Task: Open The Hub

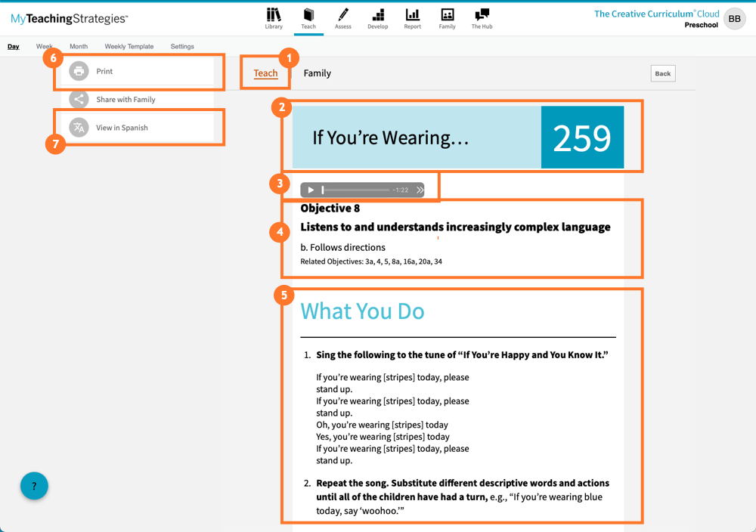Action: click(x=481, y=18)
